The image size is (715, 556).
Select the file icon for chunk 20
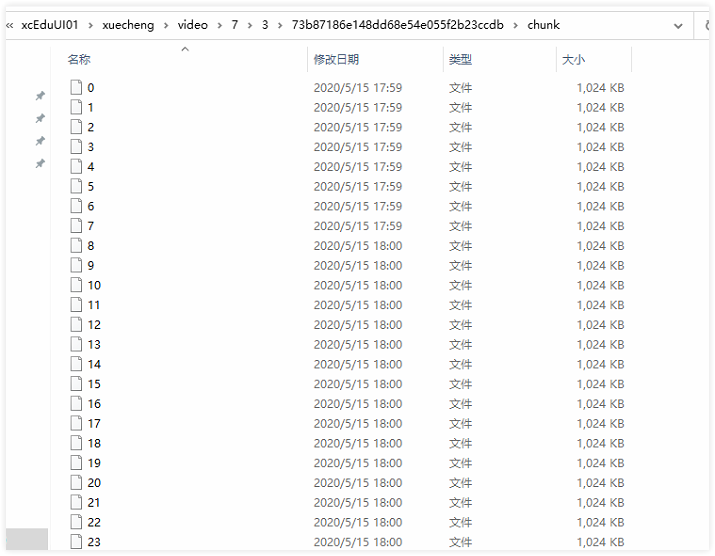pos(76,483)
